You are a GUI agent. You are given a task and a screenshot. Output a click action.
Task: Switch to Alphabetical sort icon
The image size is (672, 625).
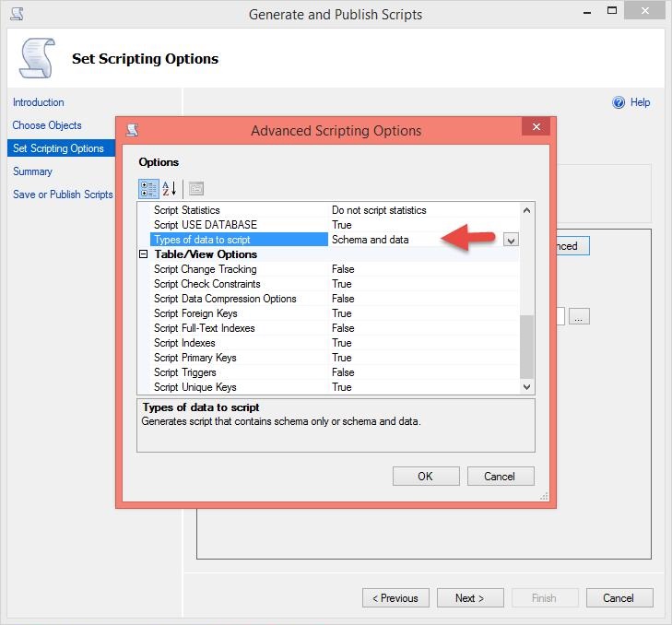coord(170,189)
